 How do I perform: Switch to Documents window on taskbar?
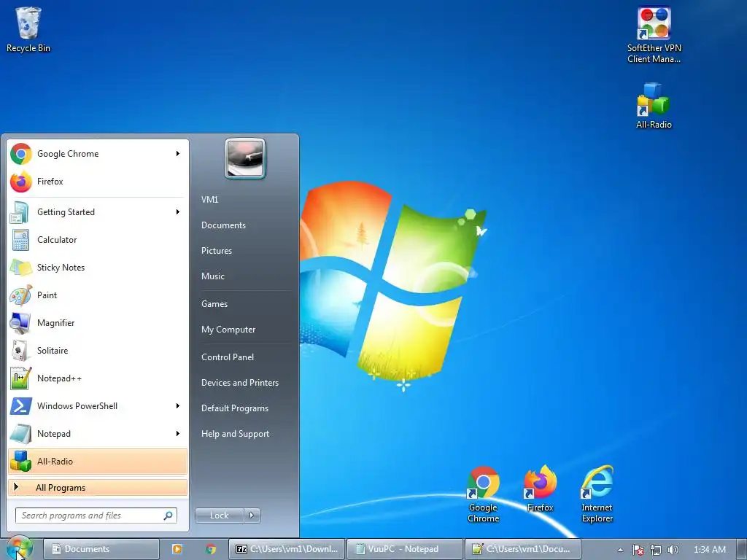(101, 549)
